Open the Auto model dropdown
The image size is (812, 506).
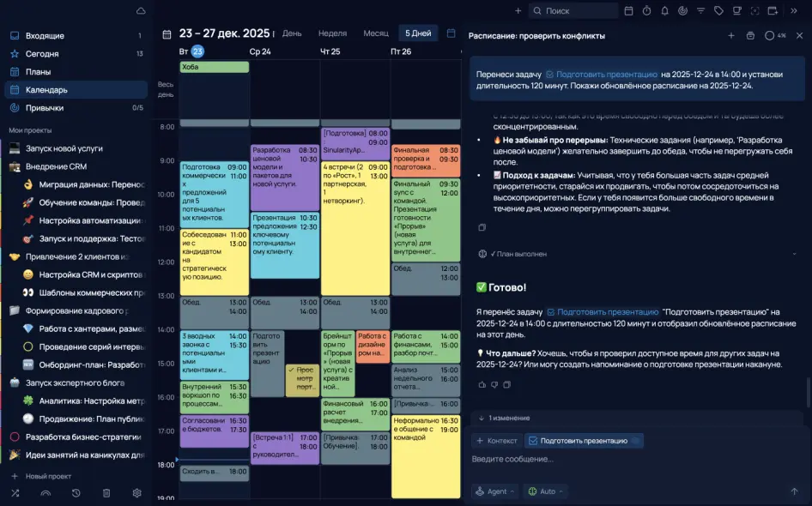547,491
